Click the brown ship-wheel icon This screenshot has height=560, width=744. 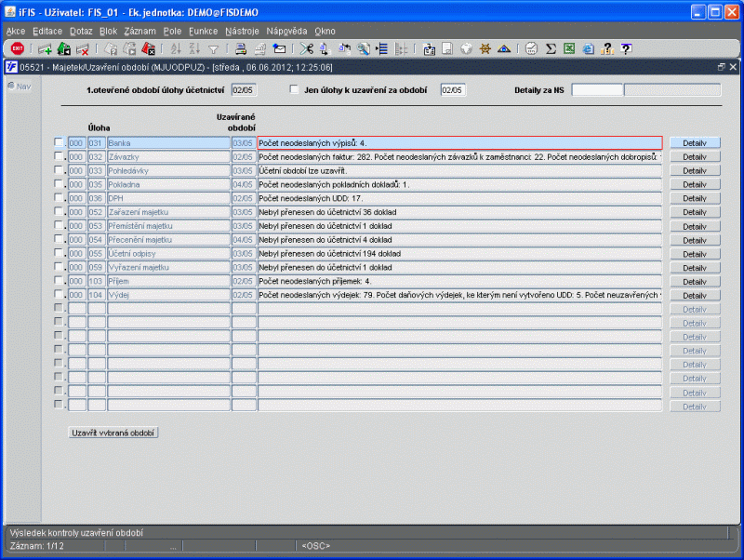(485, 49)
